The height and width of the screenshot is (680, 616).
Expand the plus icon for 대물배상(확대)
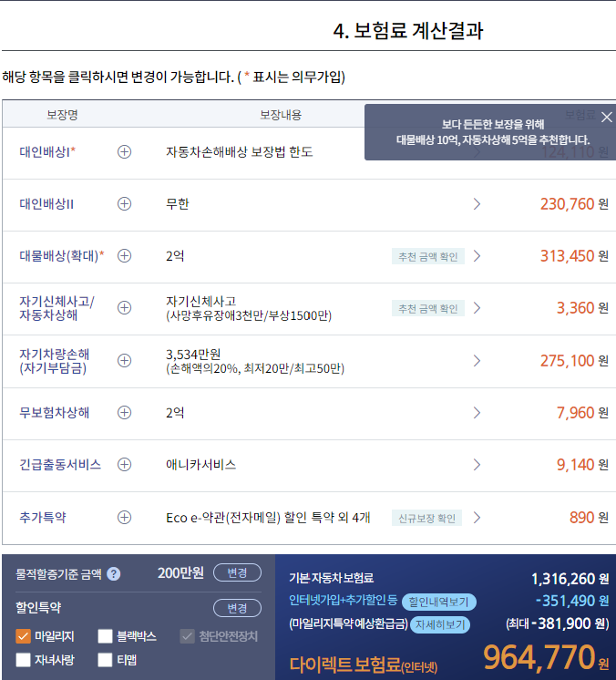(x=125, y=256)
